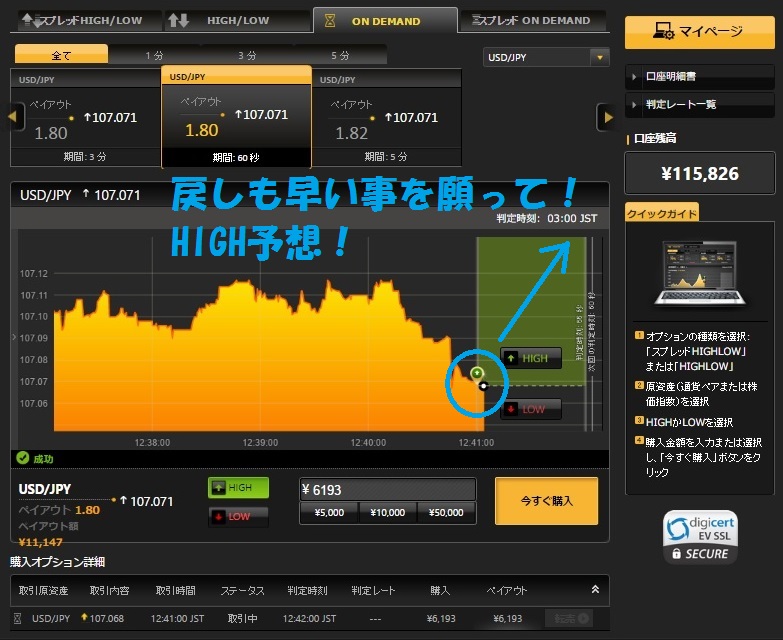The width and height of the screenshot is (783, 640).
Task: Click the green entry marker on the chart
Action: coord(477,373)
